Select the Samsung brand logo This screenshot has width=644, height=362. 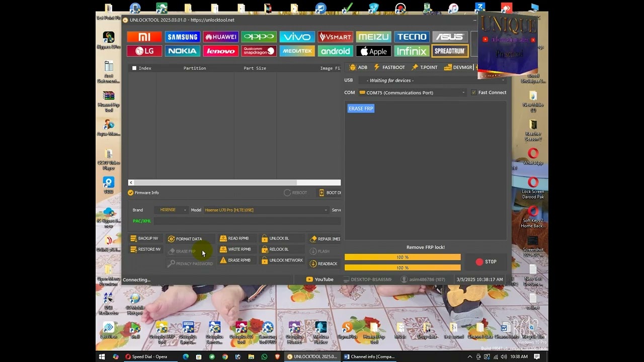pos(183,37)
